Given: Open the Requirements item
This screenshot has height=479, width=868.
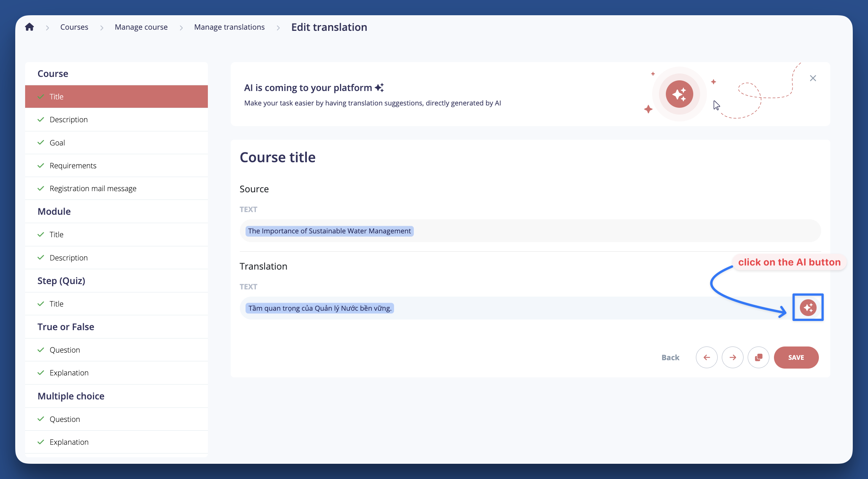Looking at the screenshot, I should click(116, 166).
